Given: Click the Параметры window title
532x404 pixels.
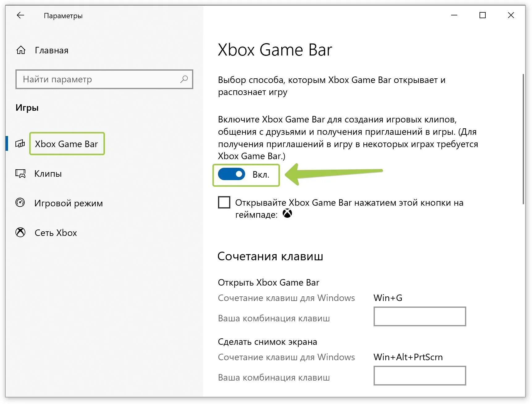Looking at the screenshot, I should 63,16.
